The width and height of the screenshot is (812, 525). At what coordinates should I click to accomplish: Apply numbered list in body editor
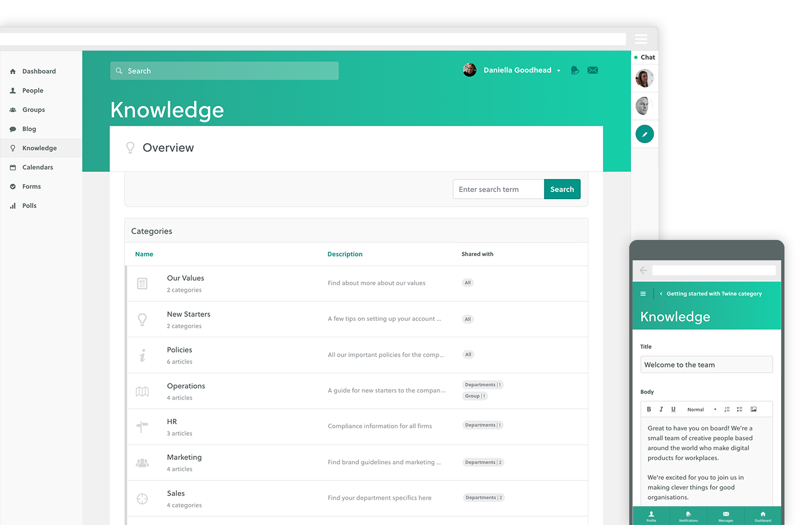click(727, 409)
